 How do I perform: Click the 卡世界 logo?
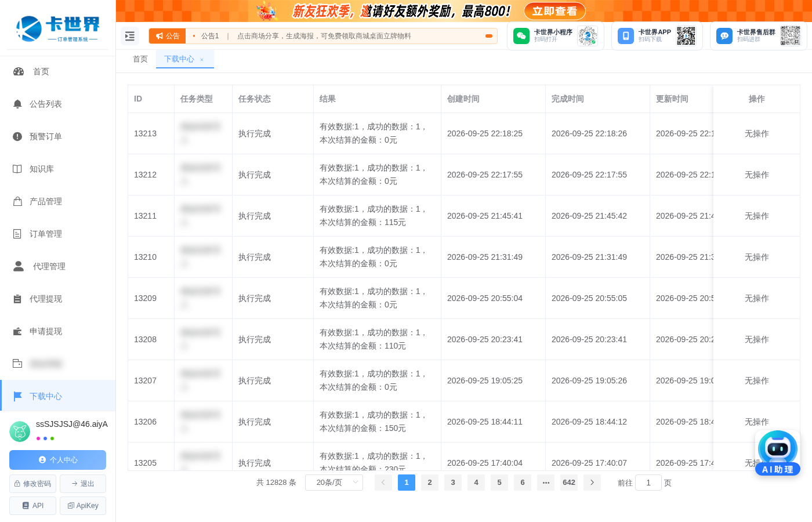(57, 28)
